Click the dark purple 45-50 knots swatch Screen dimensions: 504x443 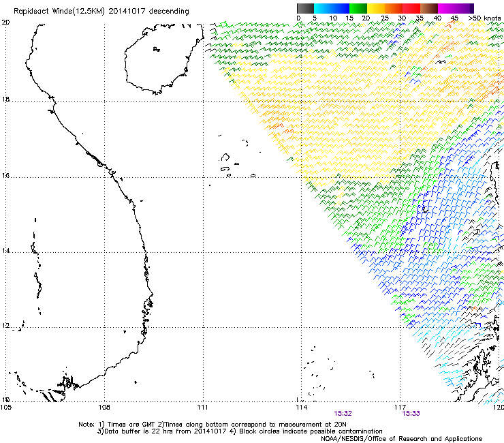[x=464, y=8]
